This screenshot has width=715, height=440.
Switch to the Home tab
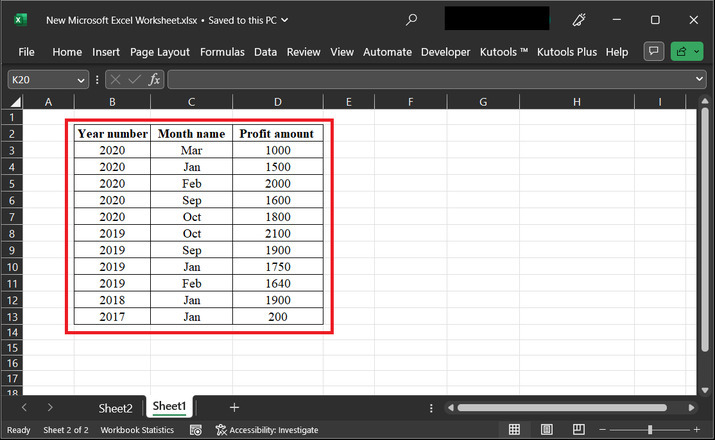tap(67, 52)
